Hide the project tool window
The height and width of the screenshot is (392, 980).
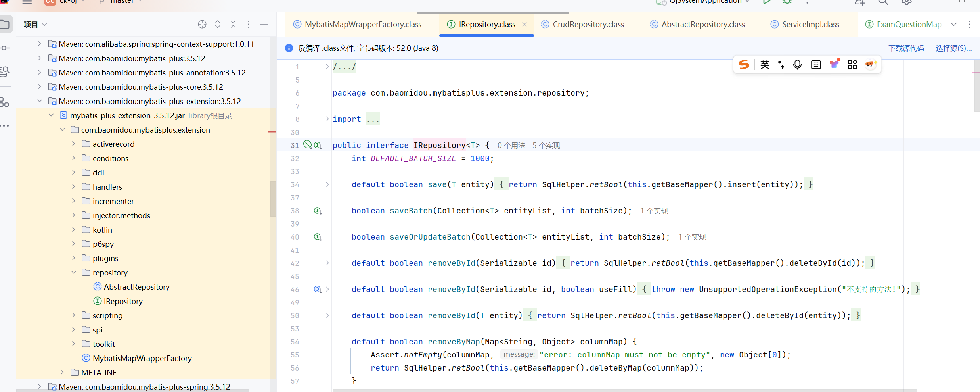(264, 24)
